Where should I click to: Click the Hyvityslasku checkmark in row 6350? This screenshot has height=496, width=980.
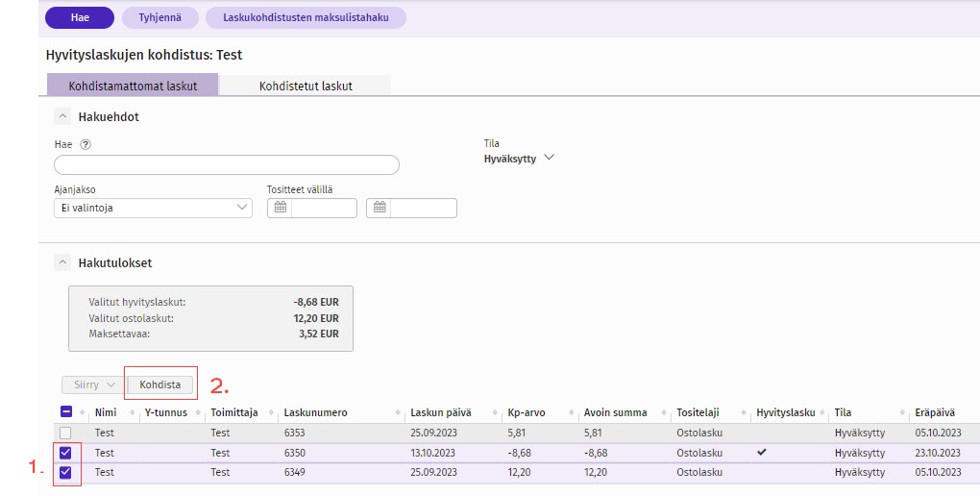pyautogui.click(x=761, y=452)
